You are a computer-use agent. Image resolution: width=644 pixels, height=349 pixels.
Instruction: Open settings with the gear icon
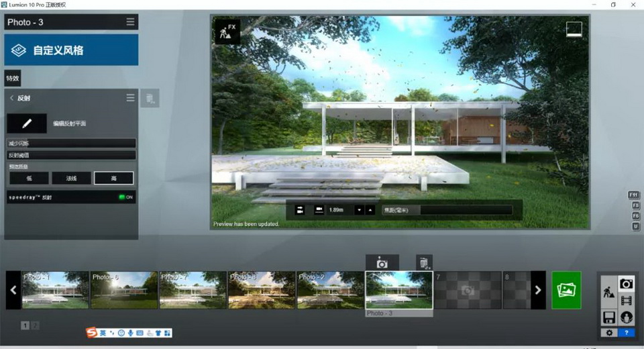click(x=609, y=332)
